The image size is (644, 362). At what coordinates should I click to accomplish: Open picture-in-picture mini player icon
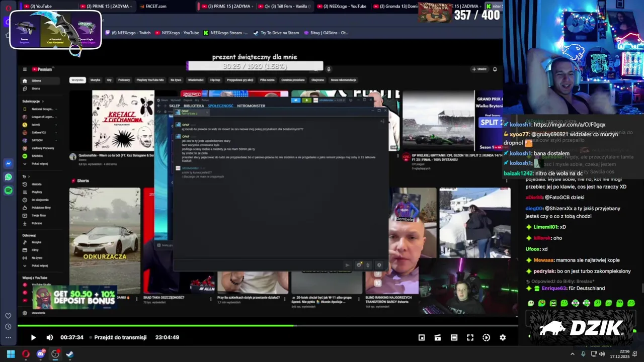pos(422,337)
